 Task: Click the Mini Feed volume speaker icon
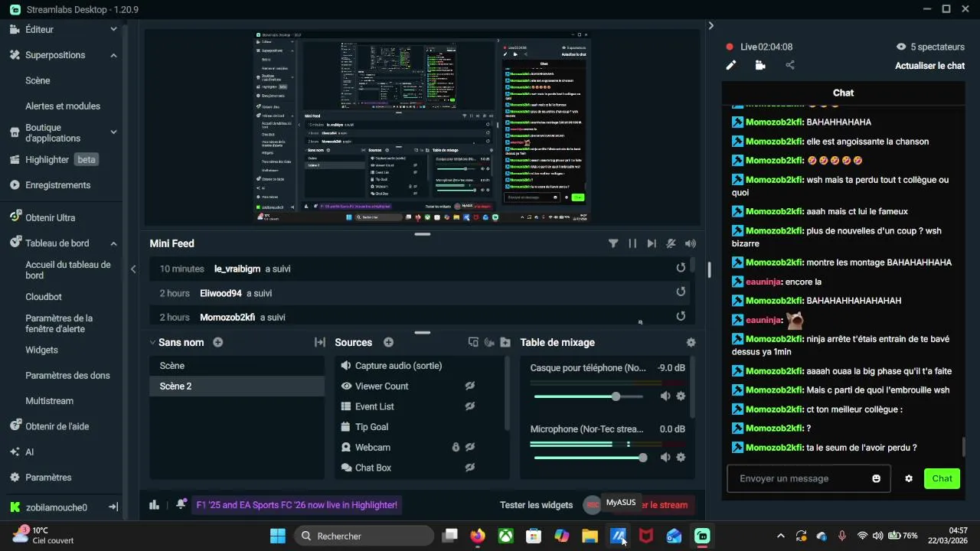point(691,243)
